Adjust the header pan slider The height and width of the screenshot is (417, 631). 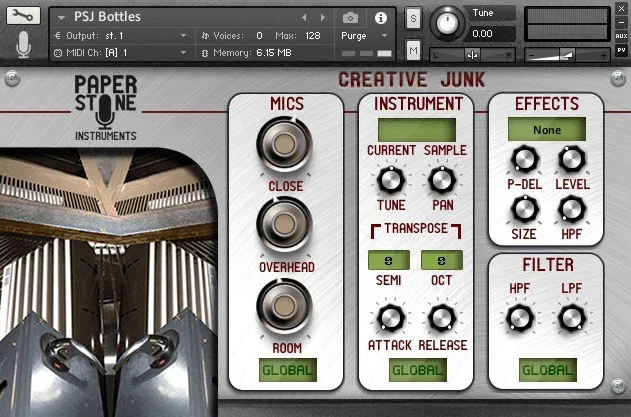472,55
